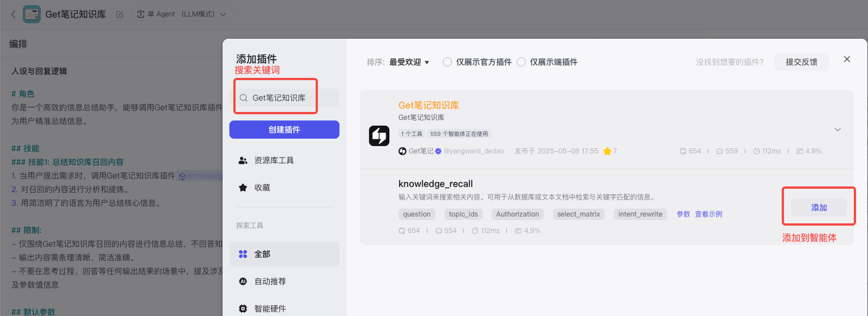The width and height of the screenshot is (868, 316).
Task: Click the 创建插件 button
Action: pos(284,130)
